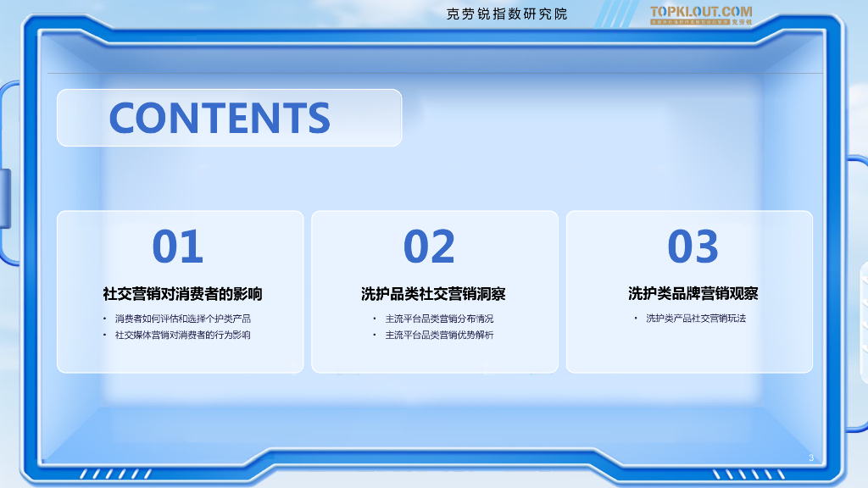Click bullet 消费者如何评估和选择个护类产品
This screenshot has height=488, width=868.
pos(183,319)
